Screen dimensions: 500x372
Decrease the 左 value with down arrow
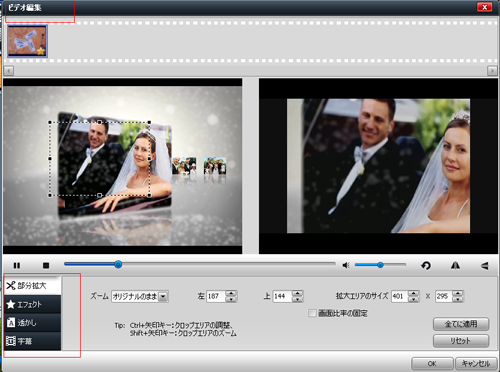click(231, 299)
